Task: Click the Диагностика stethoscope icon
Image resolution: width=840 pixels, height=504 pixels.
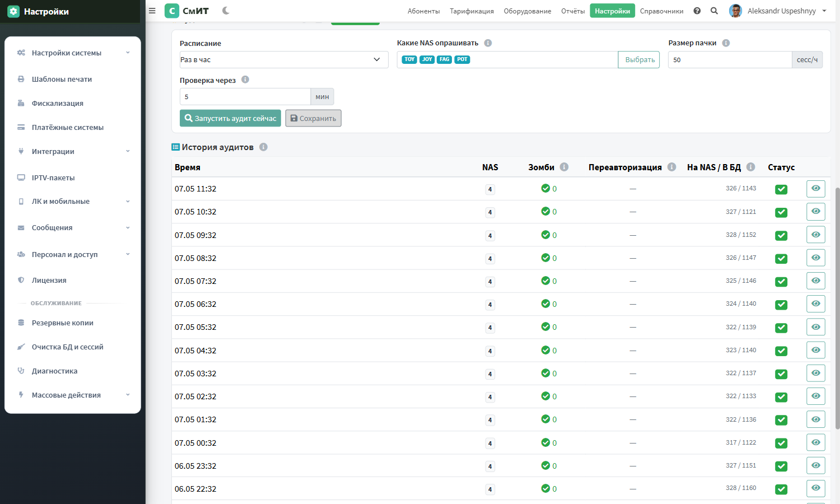Action: [x=21, y=371]
